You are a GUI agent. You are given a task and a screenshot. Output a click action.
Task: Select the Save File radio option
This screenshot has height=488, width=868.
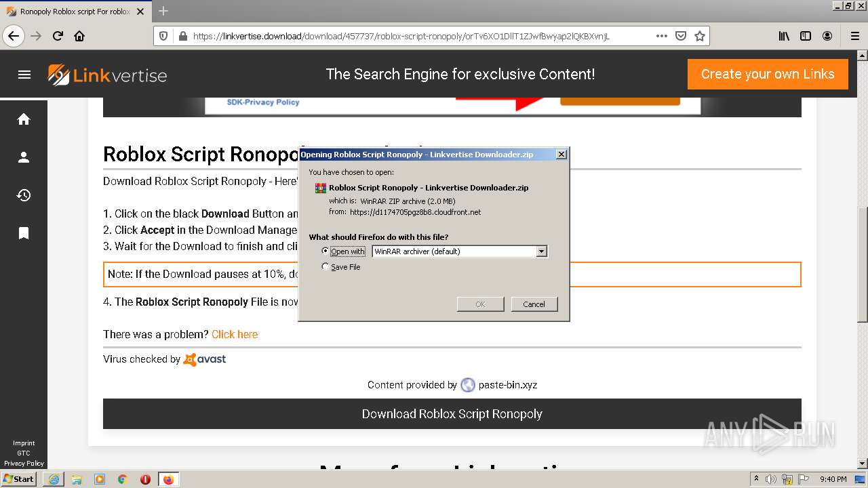tap(325, 267)
